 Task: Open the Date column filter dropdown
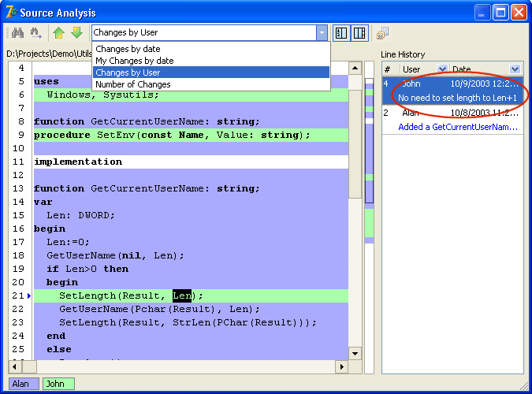(515, 69)
